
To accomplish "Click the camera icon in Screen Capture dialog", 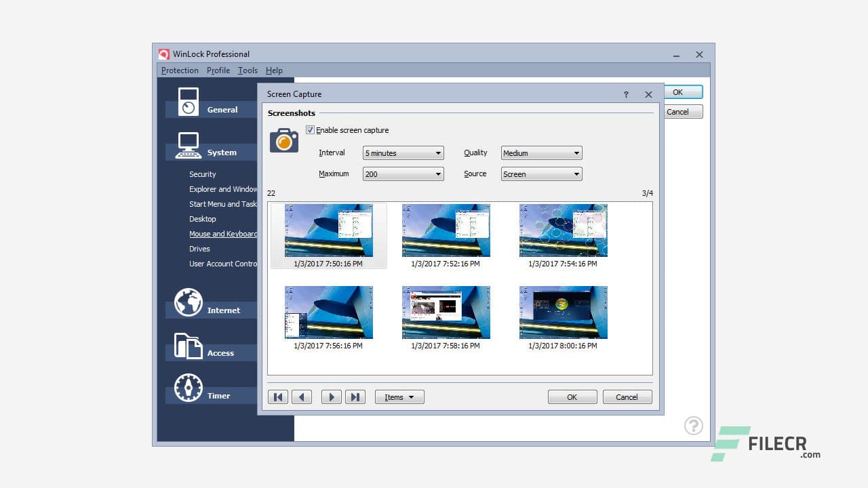I will [283, 140].
